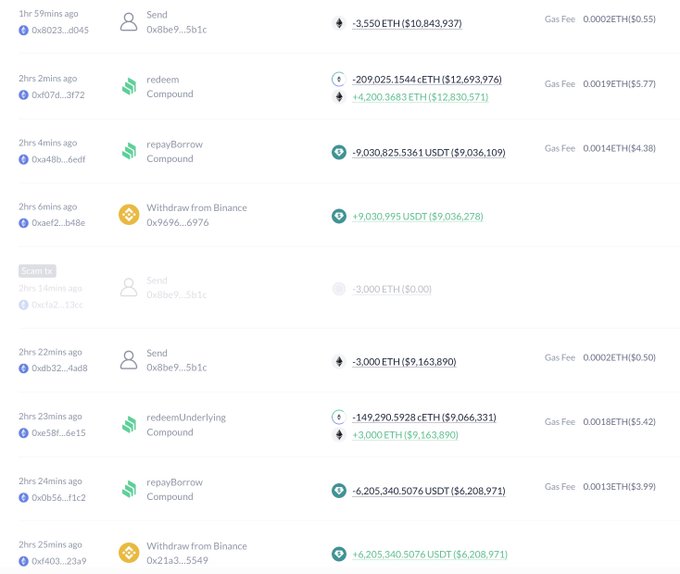Click gas fee value 0.0019ETH($5.77)

[619, 84]
